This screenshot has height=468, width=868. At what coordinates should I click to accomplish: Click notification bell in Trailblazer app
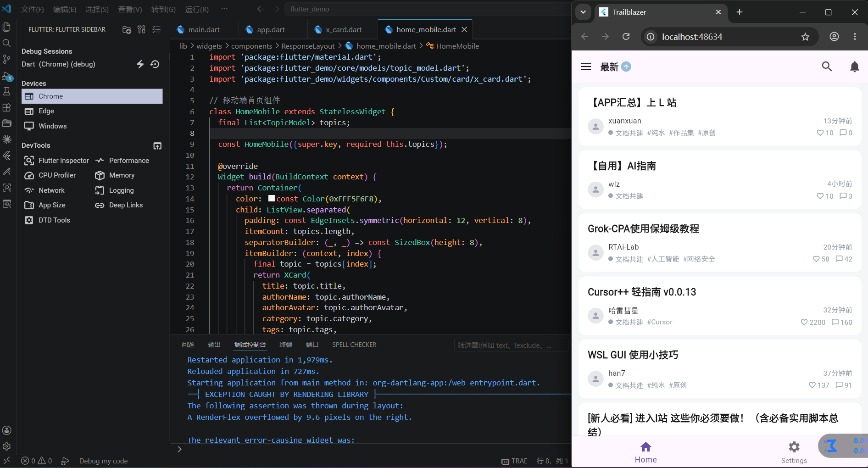click(854, 67)
